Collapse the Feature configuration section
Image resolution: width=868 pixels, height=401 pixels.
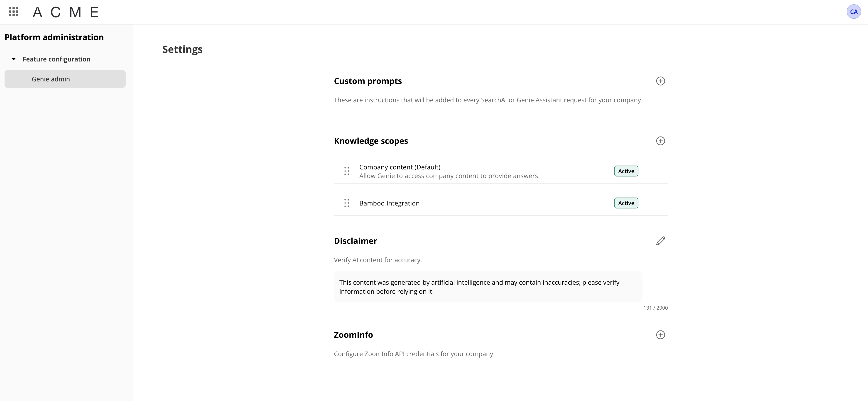coord(13,59)
